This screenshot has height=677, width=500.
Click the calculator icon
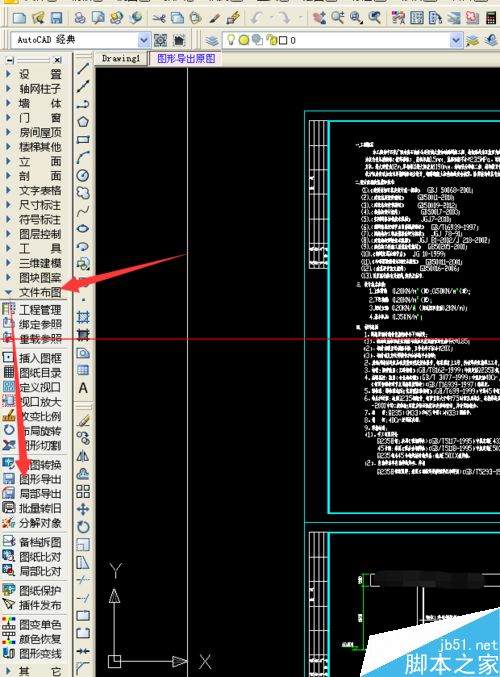[491, 18]
